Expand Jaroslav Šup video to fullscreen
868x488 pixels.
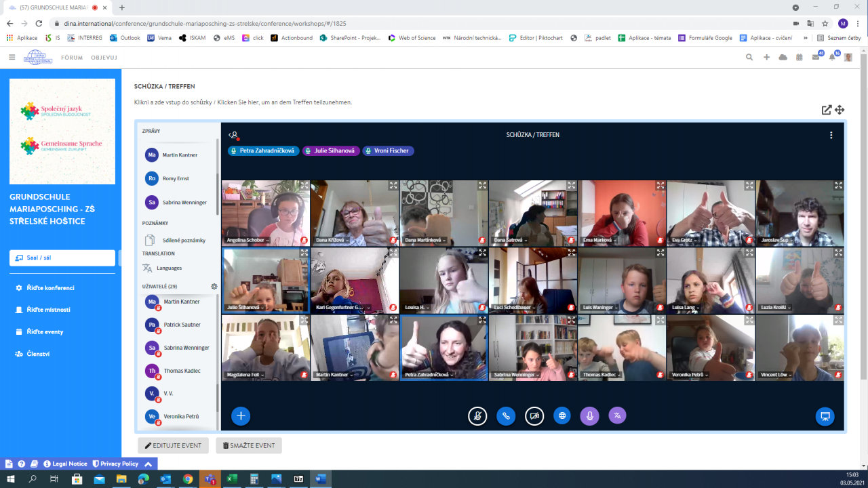tap(839, 185)
